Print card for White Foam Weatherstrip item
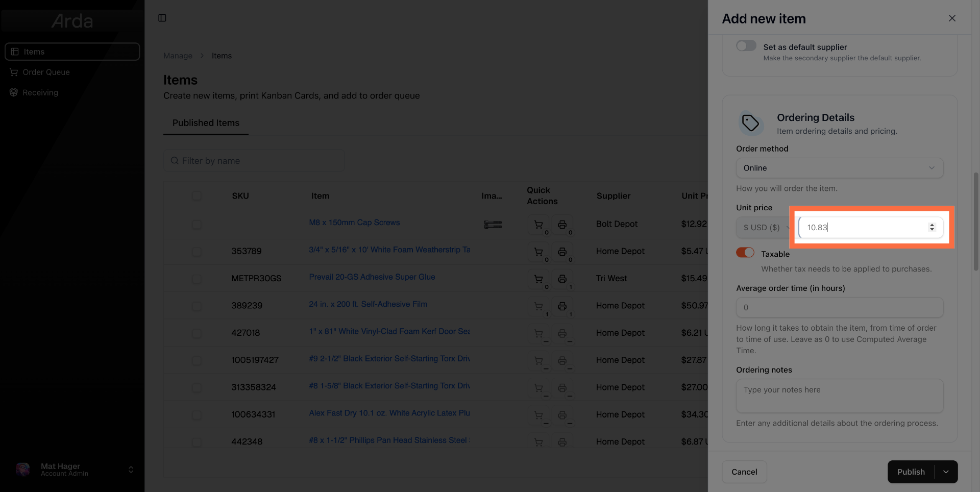This screenshot has width=980, height=492. [x=562, y=252]
